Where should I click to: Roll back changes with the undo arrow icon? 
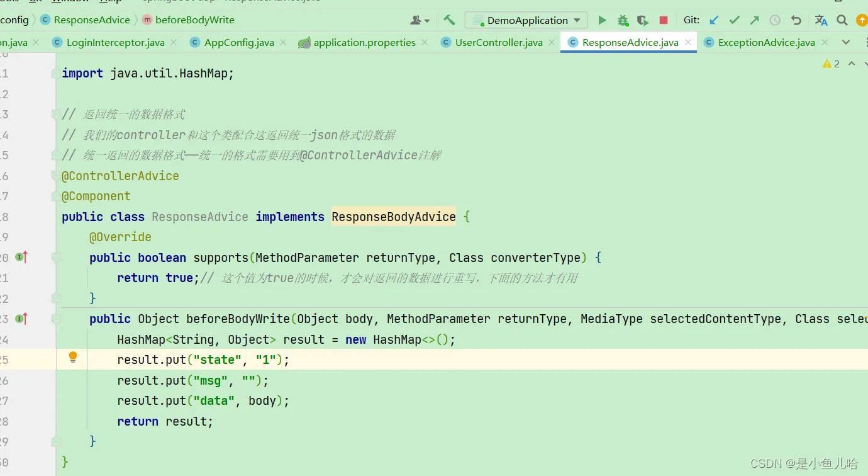pos(796,20)
